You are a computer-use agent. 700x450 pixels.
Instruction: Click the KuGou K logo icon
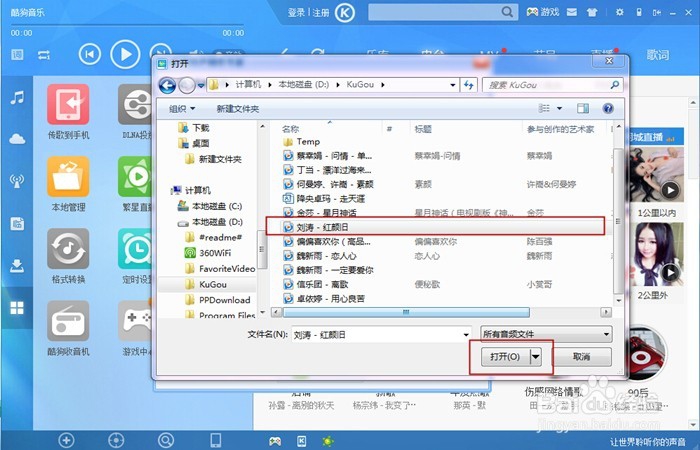pyautogui.click(x=344, y=13)
